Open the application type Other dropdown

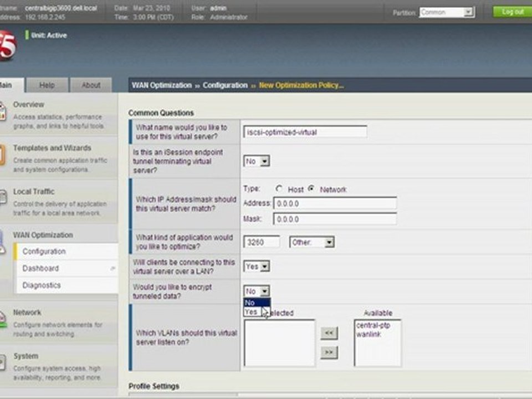312,242
